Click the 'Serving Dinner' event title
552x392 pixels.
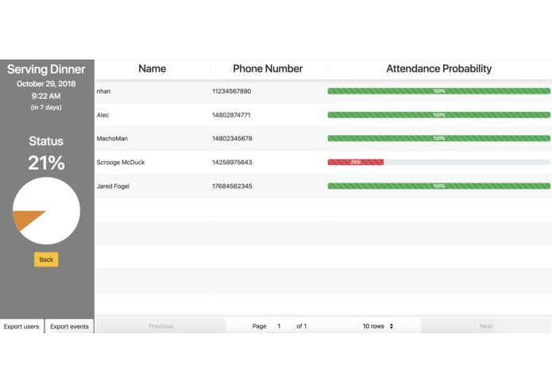pyautogui.click(x=46, y=69)
